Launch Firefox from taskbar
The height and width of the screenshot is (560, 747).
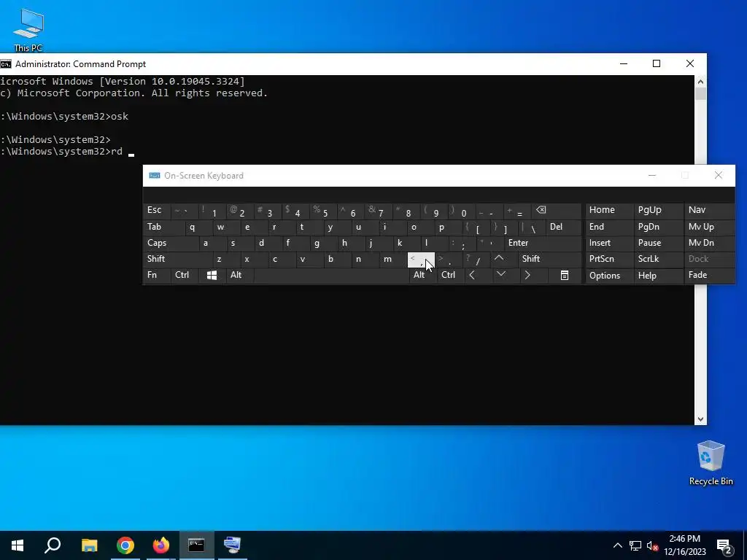coord(161,545)
